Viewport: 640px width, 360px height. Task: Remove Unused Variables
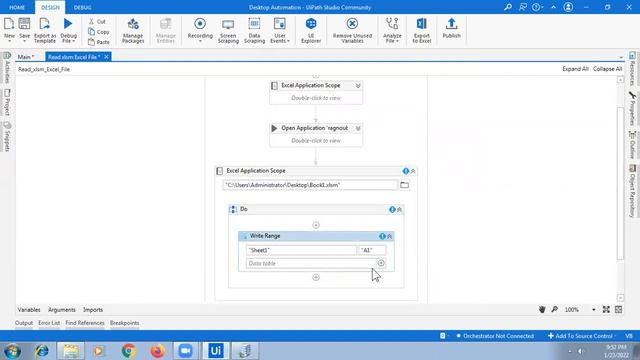352,30
